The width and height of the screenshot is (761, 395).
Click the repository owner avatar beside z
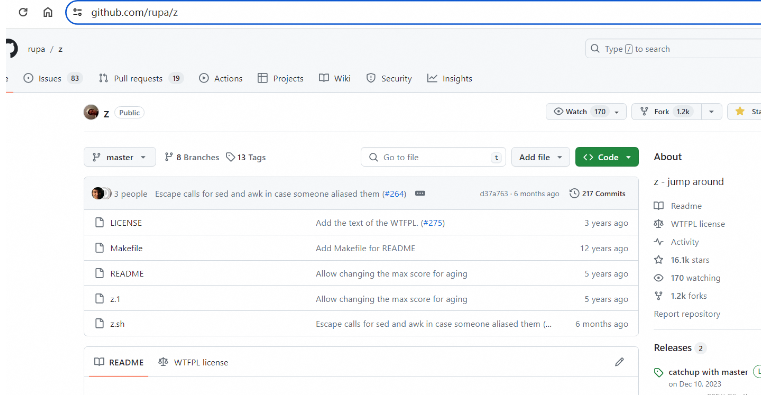pos(91,112)
